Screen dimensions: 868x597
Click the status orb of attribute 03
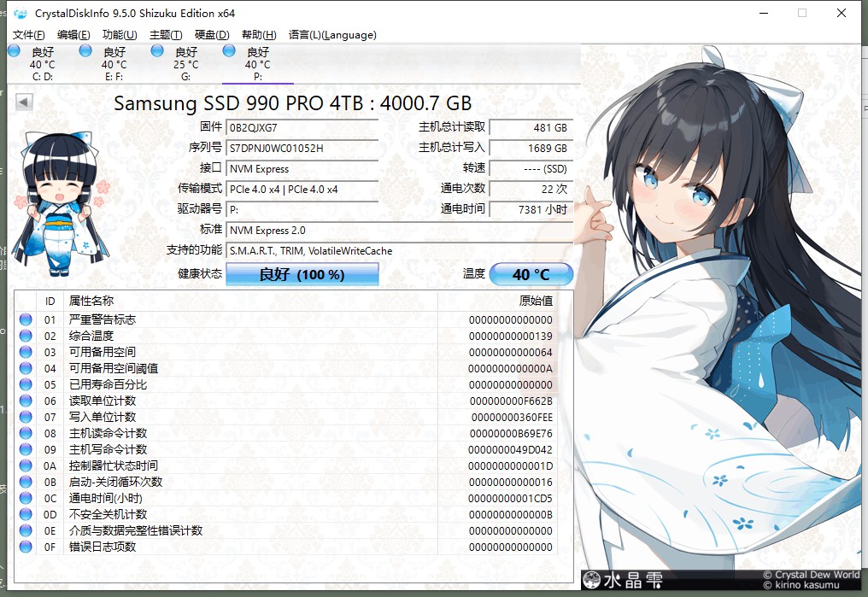click(x=26, y=352)
